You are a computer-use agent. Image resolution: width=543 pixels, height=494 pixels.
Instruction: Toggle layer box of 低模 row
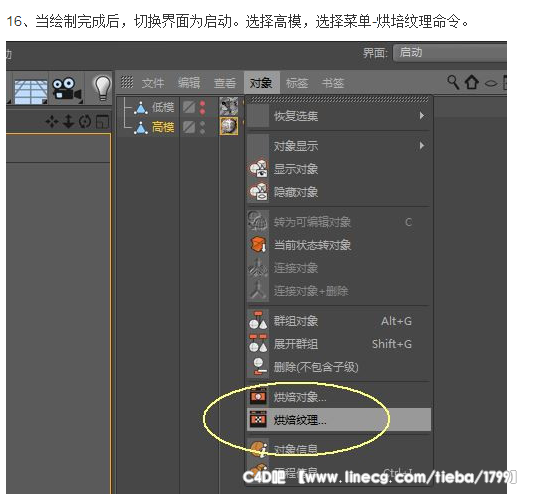(x=189, y=107)
